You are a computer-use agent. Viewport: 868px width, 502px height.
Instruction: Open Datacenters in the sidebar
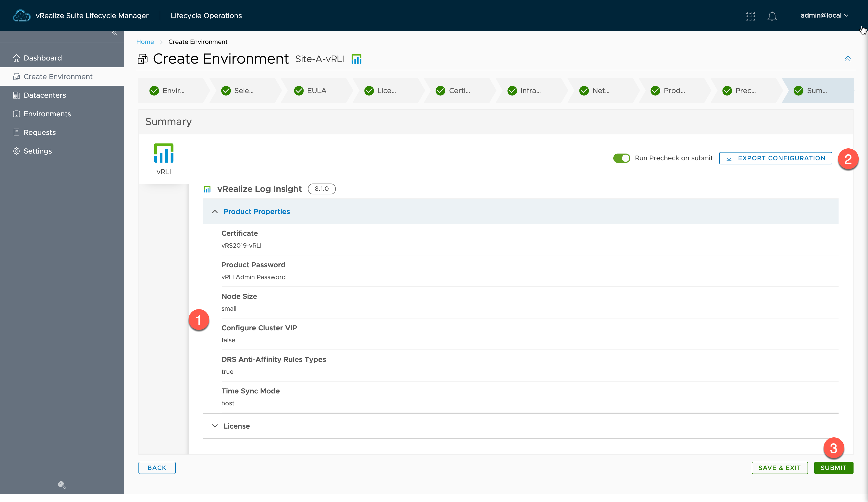(62, 95)
